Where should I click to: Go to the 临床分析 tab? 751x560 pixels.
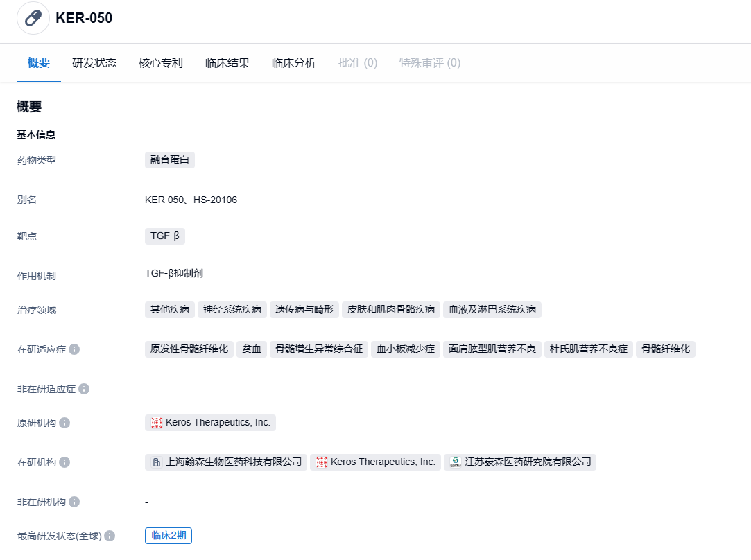pyautogui.click(x=294, y=63)
